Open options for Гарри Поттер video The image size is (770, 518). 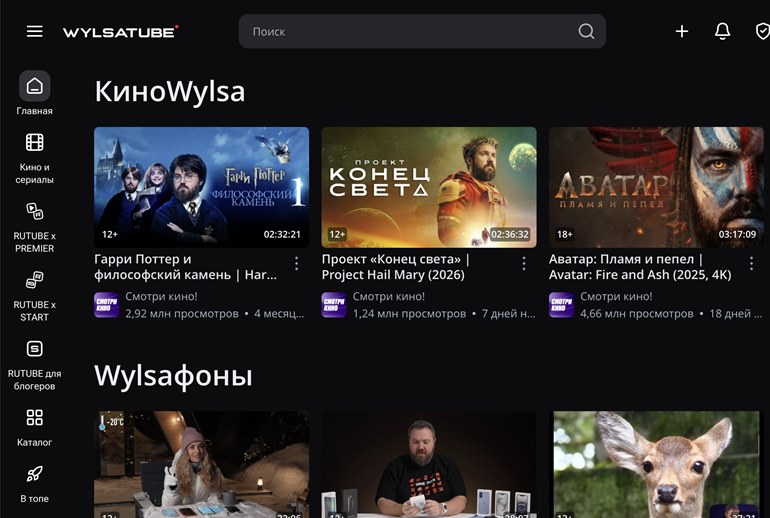(296, 264)
